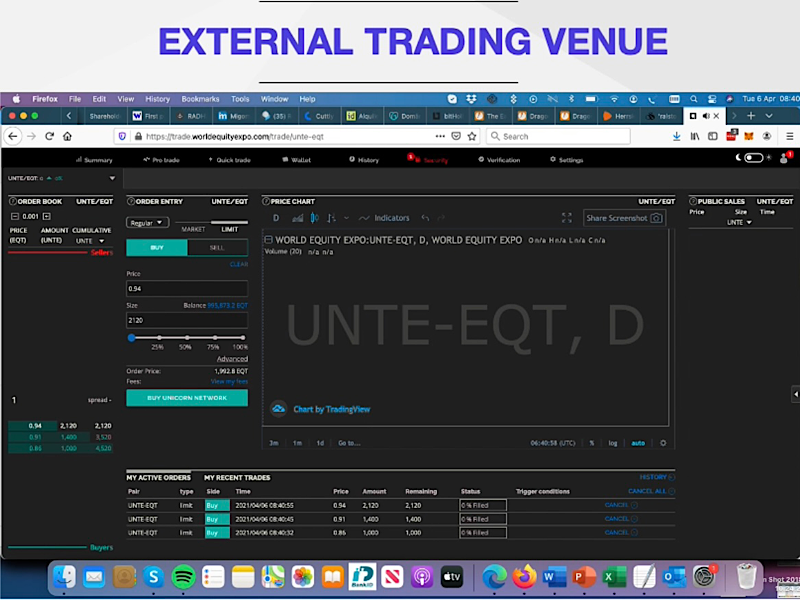Screen dimensions: 800x600
Task: Cancel the 0.91 price order
Action: pos(621,519)
